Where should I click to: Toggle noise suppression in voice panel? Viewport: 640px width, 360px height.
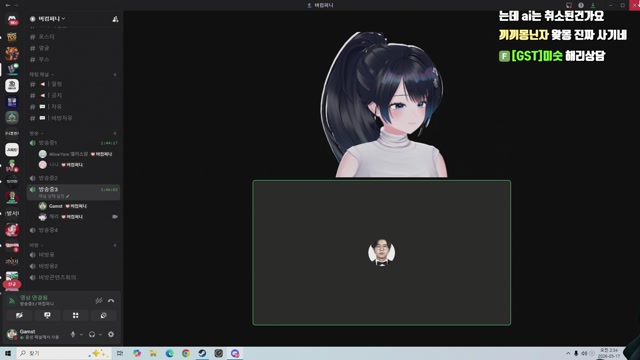pyautogui.click(x=99, y=301)
